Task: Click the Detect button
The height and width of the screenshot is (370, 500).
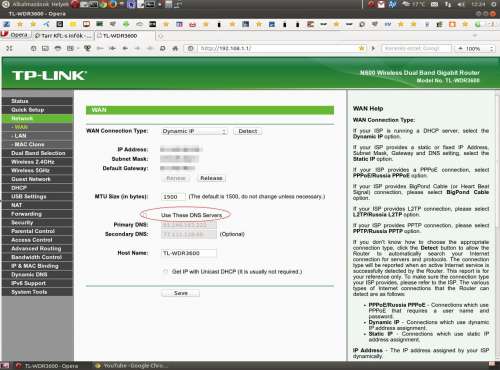Action: click(x=248, y=131)
